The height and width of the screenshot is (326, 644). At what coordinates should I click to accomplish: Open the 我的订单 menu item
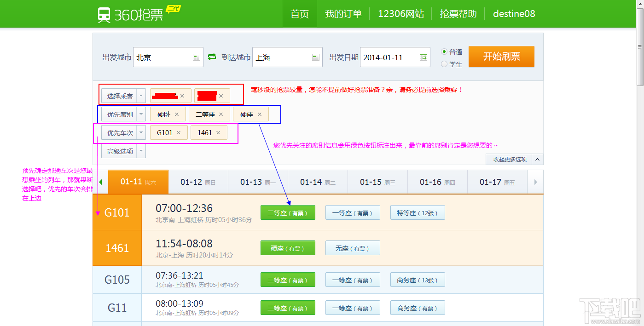pos(343,14)
